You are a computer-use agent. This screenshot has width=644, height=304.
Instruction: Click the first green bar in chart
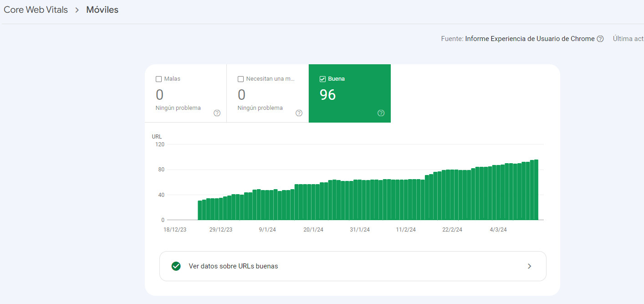199,211
